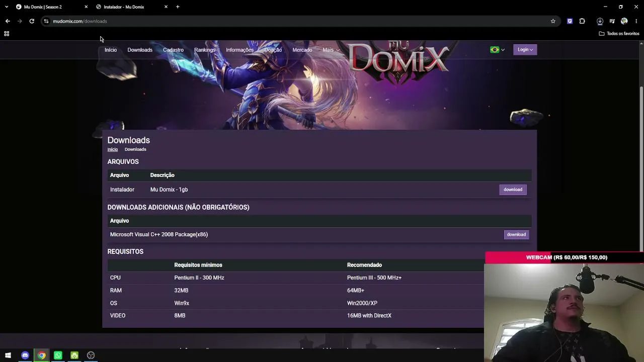Close the Instalador - Mu Domix tab

click(166, 7)
